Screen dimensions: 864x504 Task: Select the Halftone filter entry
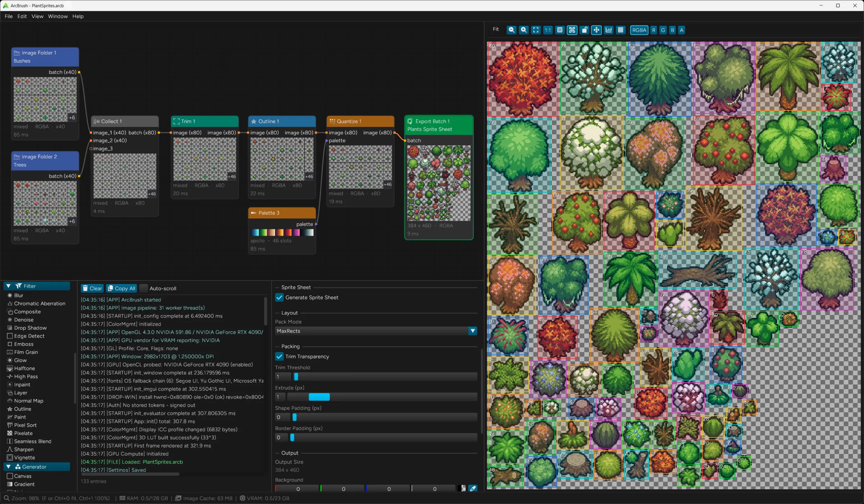tap(24, 368)
